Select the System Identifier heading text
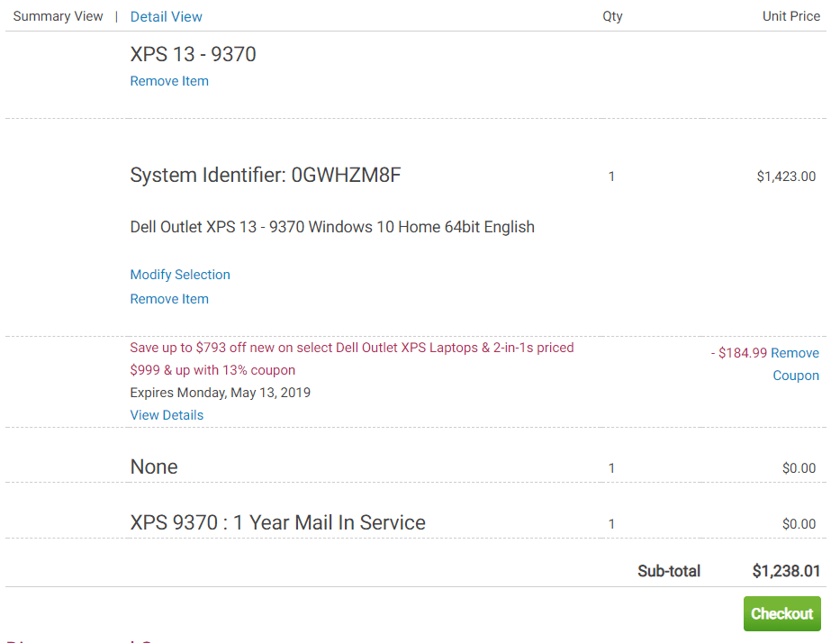 (x=266, y=174)
